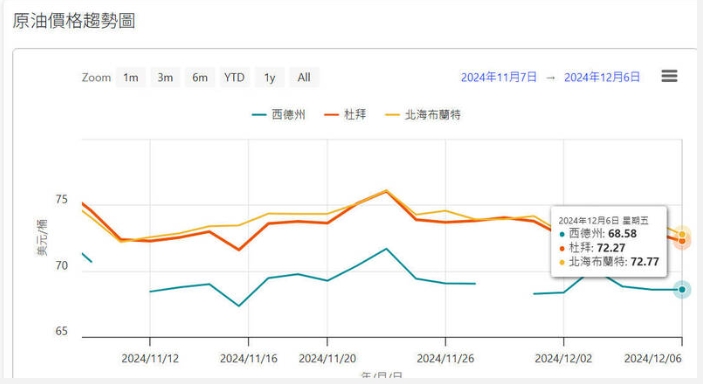Select the 3m zoom range

click(165, 78)
